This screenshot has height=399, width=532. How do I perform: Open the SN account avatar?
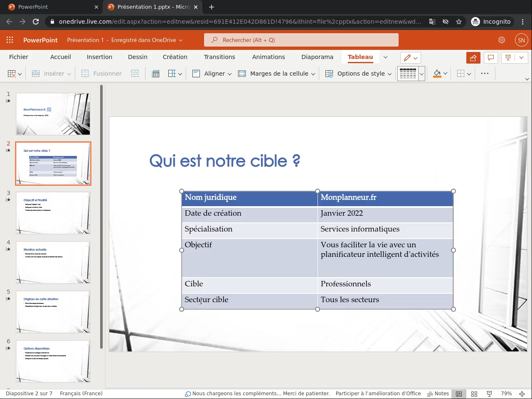[521, 40]
